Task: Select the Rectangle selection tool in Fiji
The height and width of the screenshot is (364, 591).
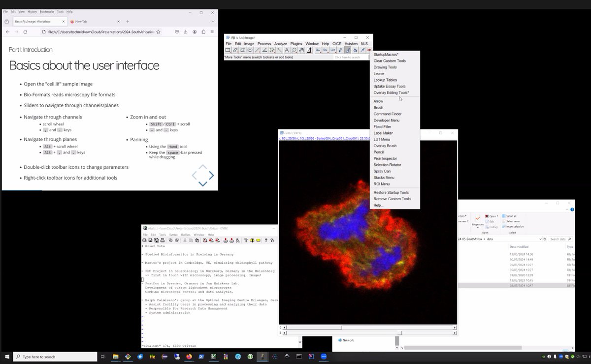Action: [x=228, y=50]
